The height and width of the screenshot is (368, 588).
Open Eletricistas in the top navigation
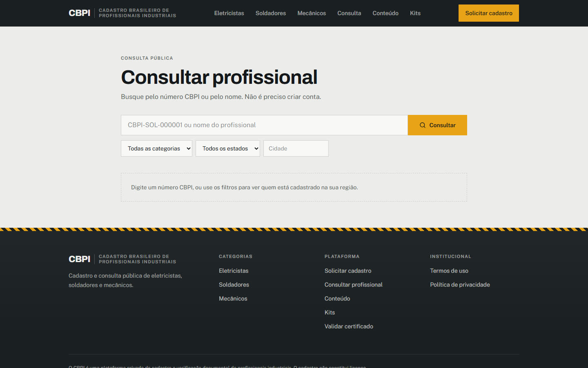(x=229, y=13)
